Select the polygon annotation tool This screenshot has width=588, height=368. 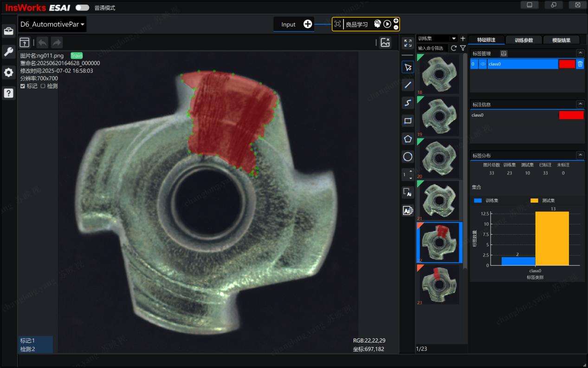[407, 138]
